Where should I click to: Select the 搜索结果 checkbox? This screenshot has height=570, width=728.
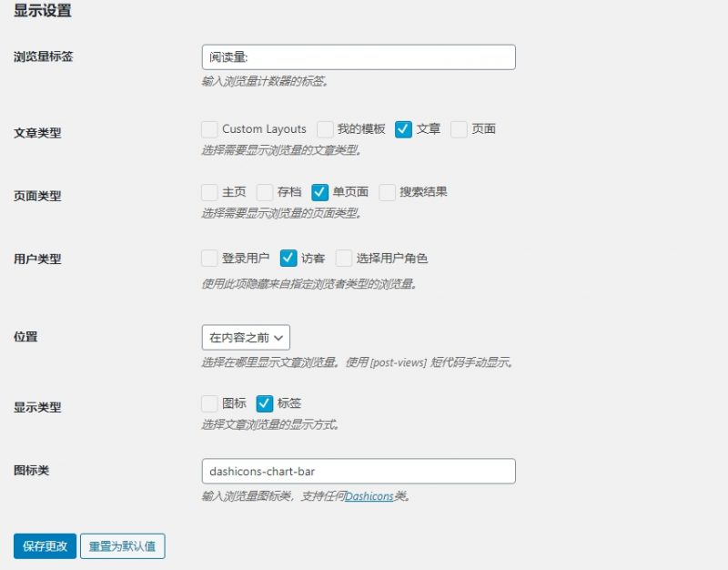click(x=388, y=192)
